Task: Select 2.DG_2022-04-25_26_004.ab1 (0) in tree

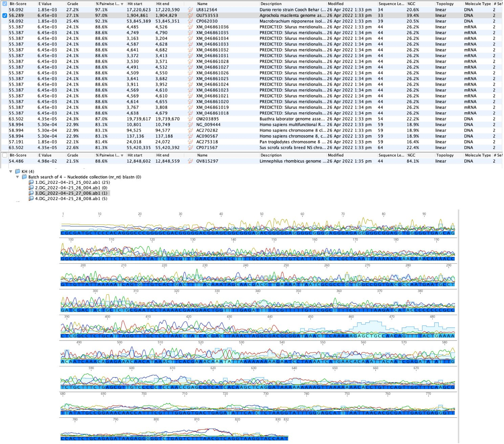Action: [x=68, y=188]
